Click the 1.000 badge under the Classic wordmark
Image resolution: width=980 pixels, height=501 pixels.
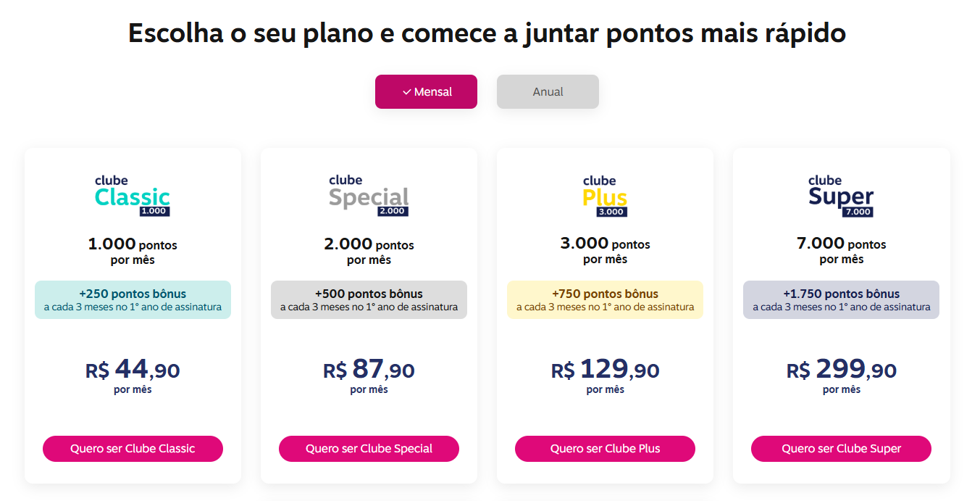tap(154, 210)
